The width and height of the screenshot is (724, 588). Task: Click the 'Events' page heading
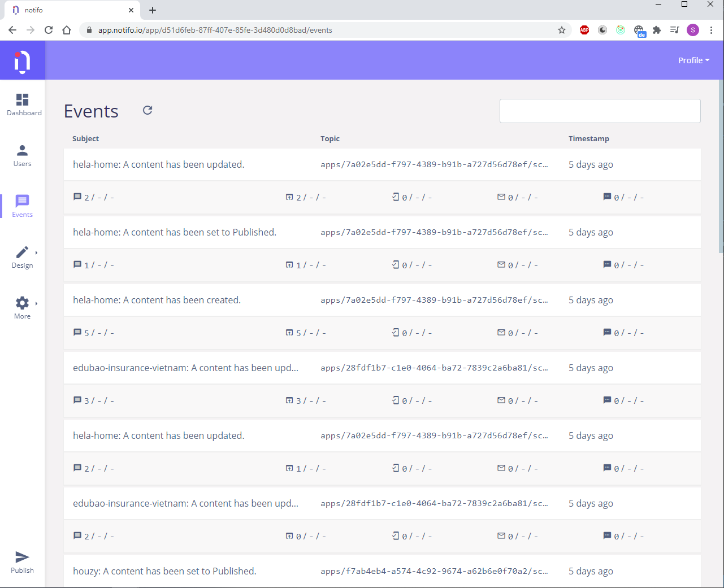coord(91,111)
